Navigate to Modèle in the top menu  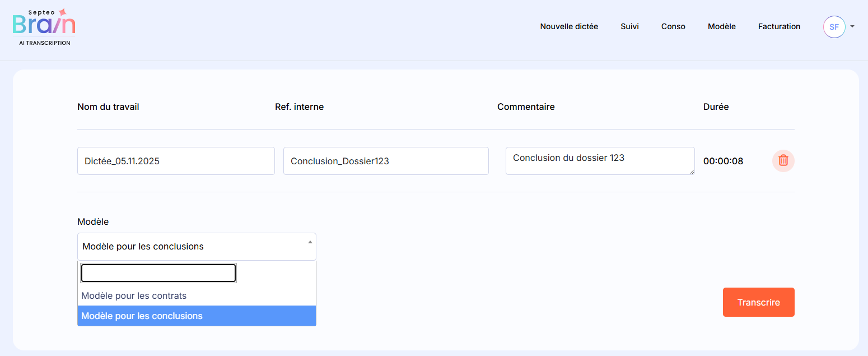click(x=721, y=26)
